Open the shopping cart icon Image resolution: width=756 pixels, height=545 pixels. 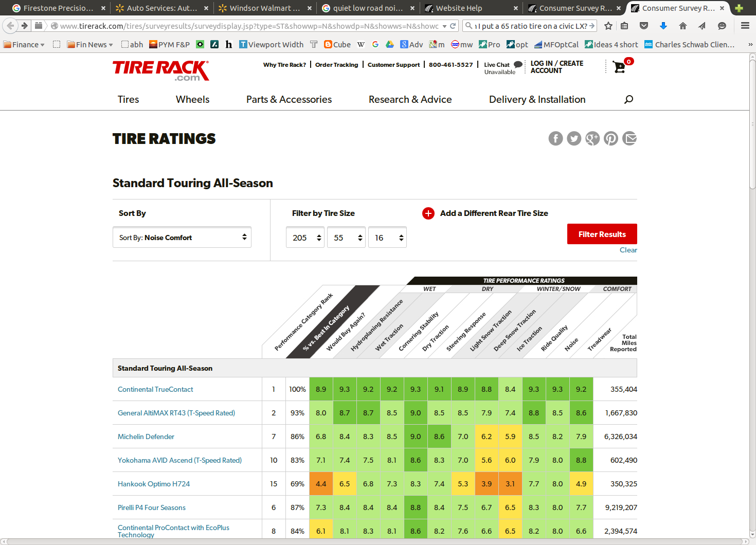click(x=620, y=67)
